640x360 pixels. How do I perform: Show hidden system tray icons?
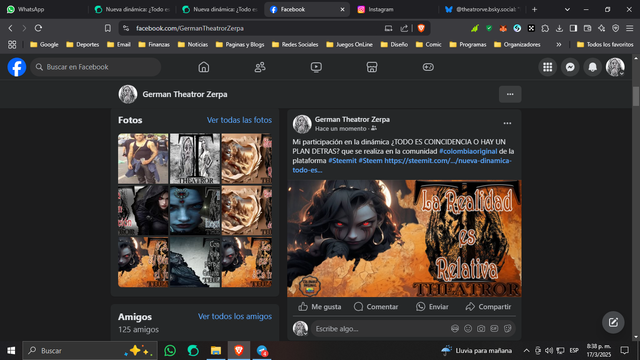(527, 351)
